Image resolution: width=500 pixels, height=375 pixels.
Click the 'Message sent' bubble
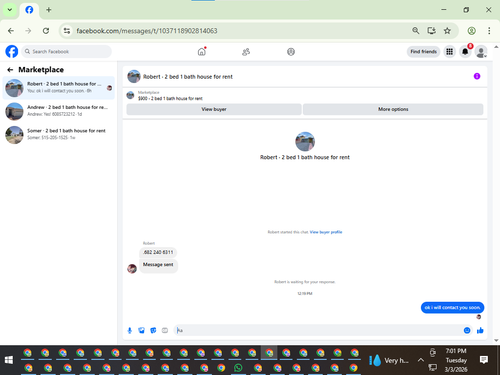158,265
